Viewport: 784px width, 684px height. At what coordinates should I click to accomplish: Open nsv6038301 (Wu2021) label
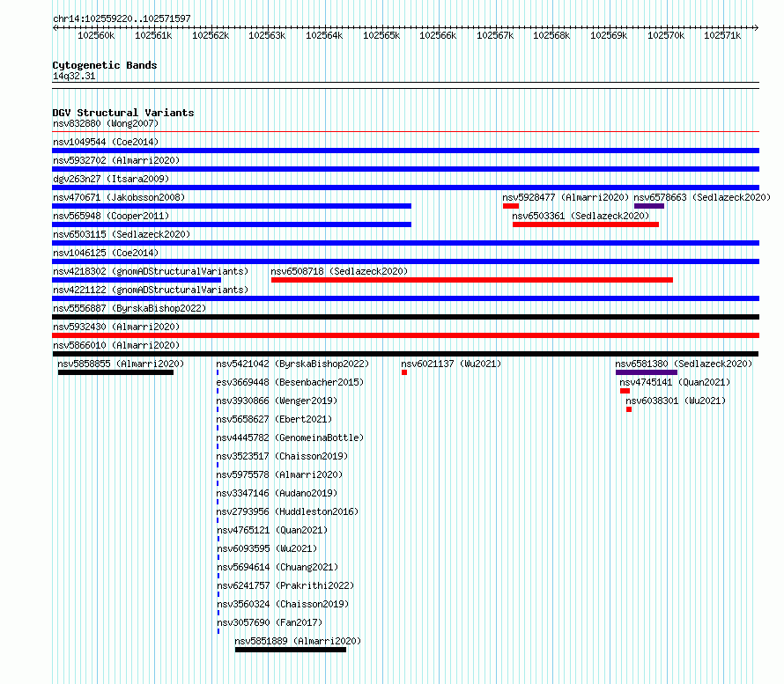coord(676,401)
